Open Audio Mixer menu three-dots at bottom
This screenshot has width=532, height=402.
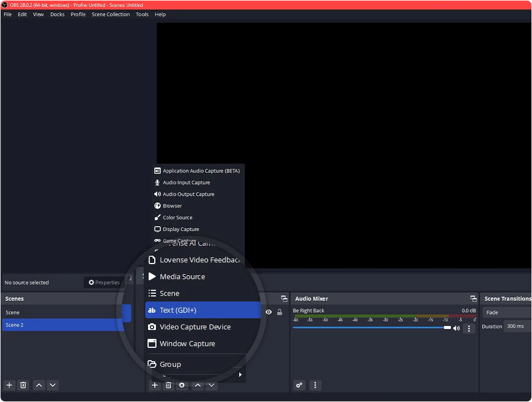(315, 385)
